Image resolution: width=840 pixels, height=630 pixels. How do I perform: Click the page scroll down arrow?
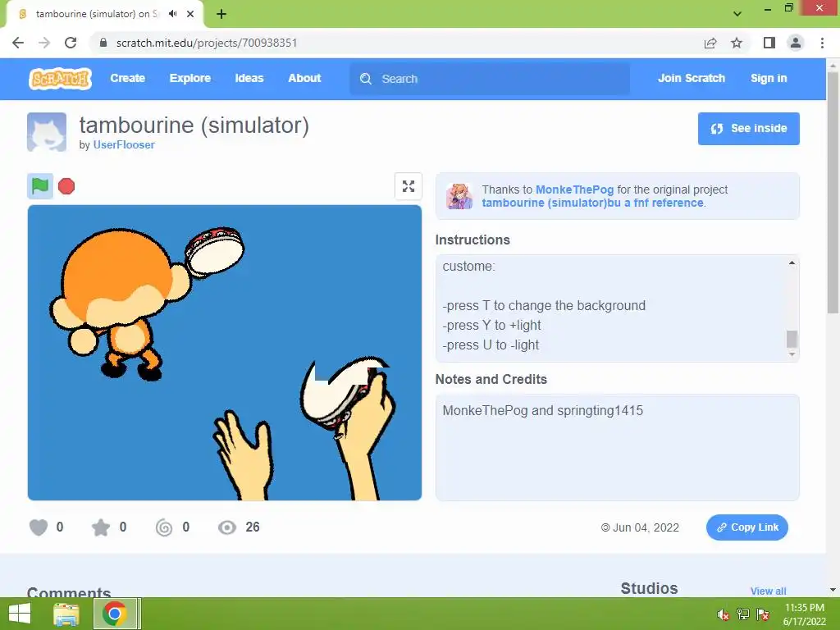pyautogui.click(x=833, y=590)
